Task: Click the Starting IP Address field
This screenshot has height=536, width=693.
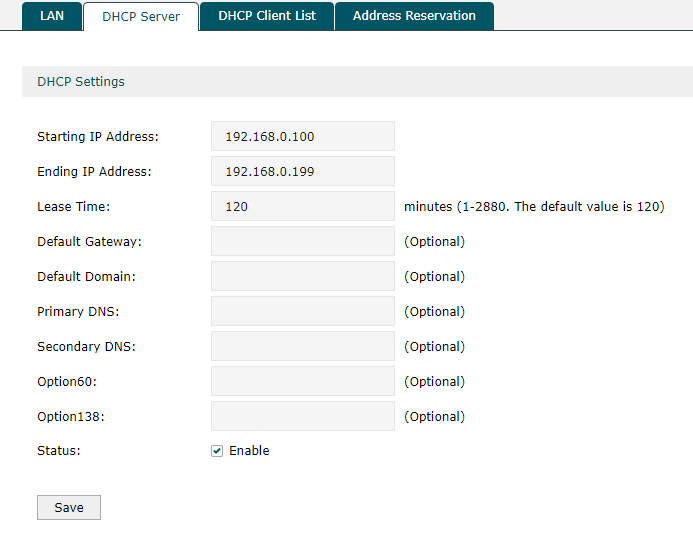Action: [303, 136]
